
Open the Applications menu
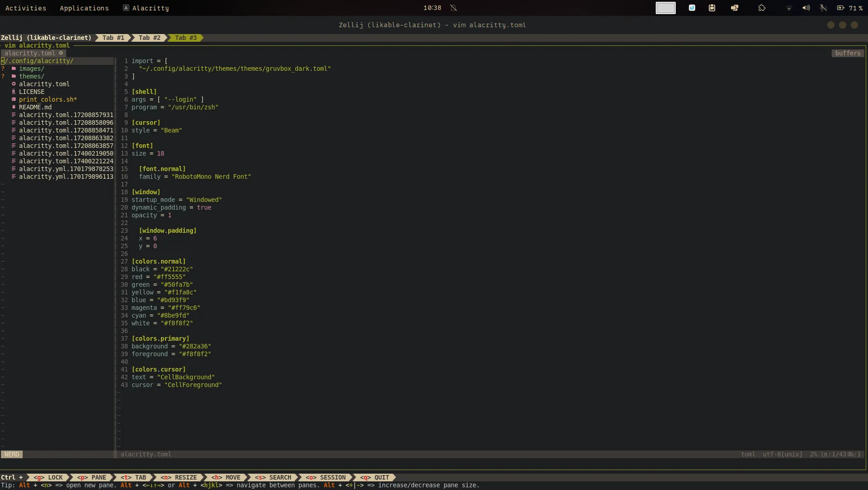tap(84, 8)
